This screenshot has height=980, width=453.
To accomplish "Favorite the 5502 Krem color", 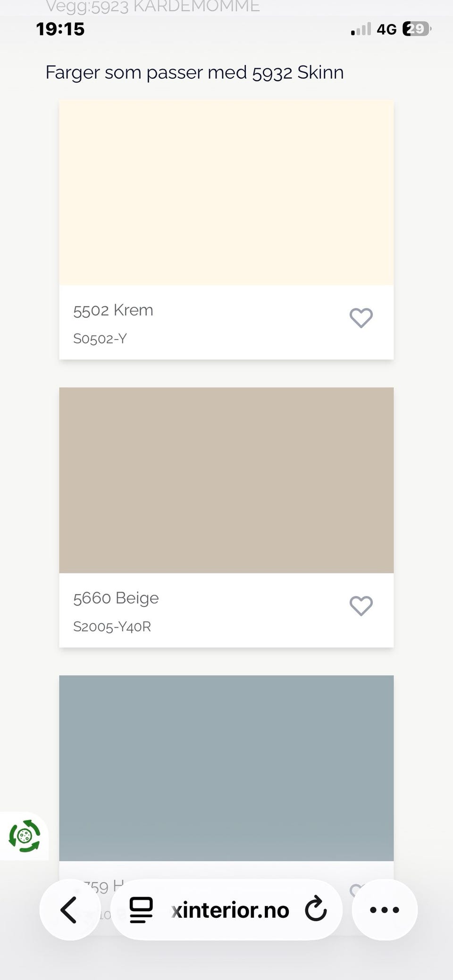I will click(x=361, y=318).
